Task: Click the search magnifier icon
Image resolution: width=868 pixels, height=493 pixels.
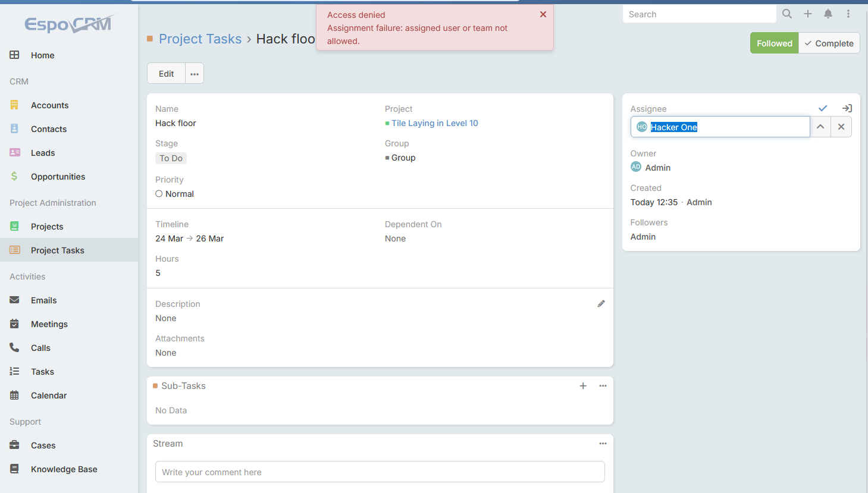Action: pos(786,14)
